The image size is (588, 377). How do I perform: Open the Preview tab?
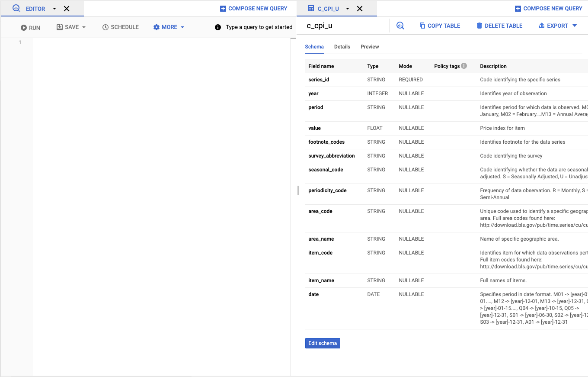(x=370, y=47)
